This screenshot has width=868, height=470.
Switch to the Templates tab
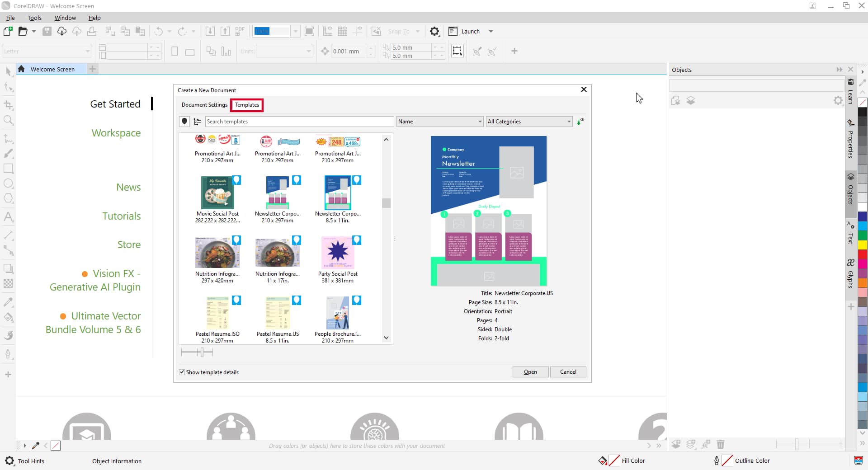click(247, 105)
